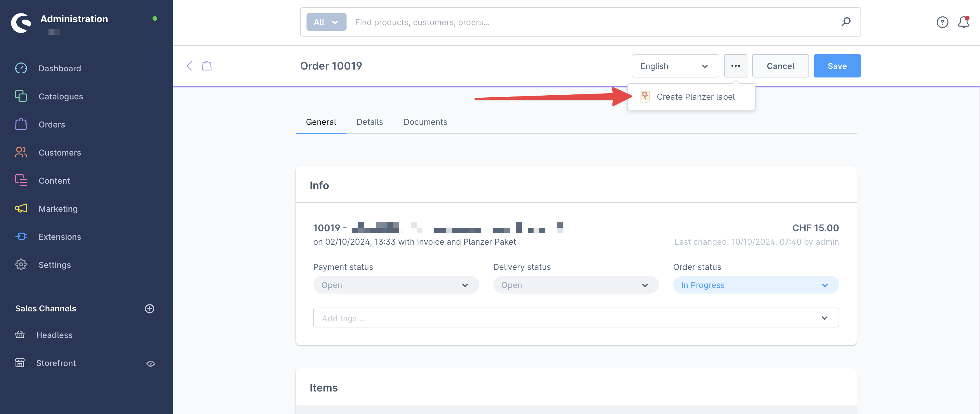Open the Dashboard icon in sidebar
980x414 pixels.
tap(21, 68)
